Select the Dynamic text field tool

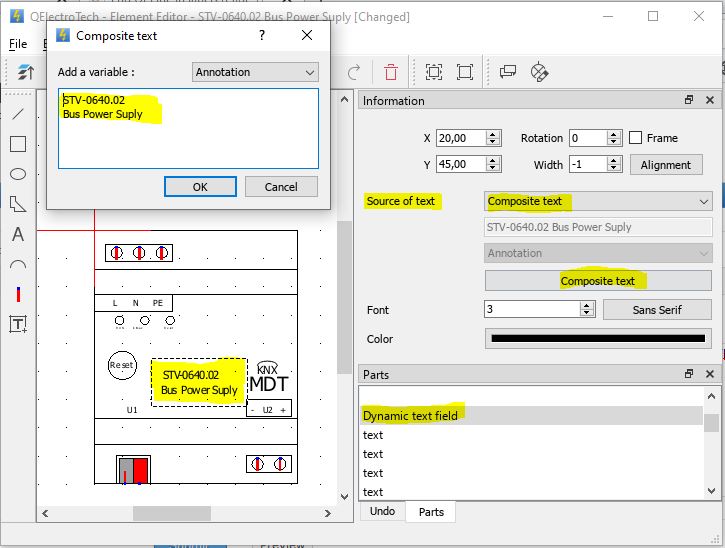(17, 324)
